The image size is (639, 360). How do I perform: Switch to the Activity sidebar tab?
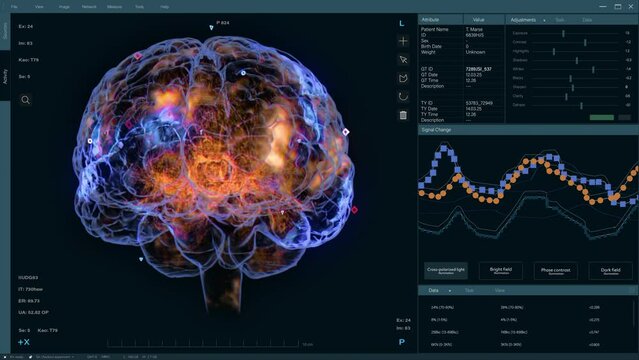pyautogui.click(x=5, y=76)
